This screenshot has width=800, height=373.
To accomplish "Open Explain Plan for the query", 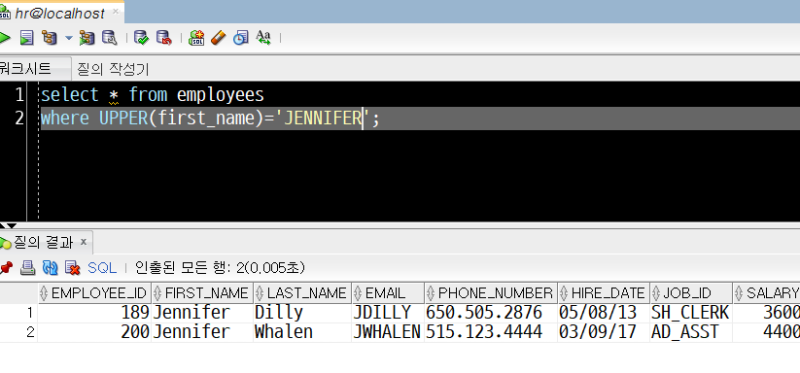I will tap(49, 38).
